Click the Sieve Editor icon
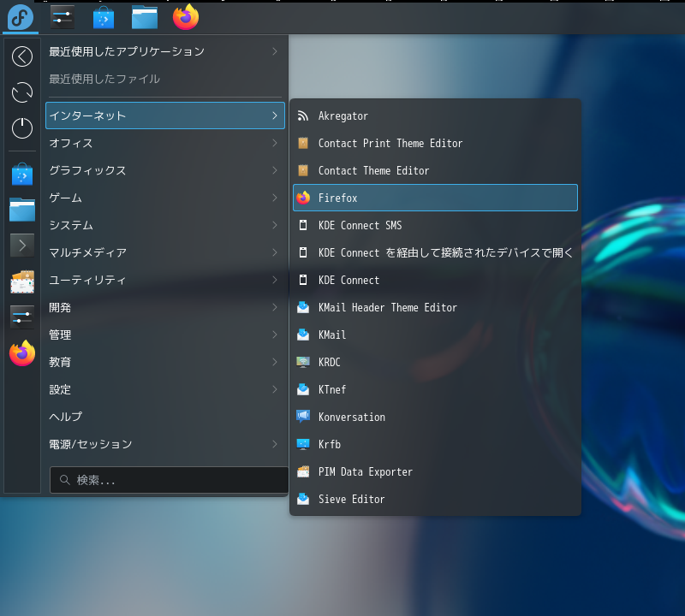This screenshot has height=616, width=685. tap(303, 499)
